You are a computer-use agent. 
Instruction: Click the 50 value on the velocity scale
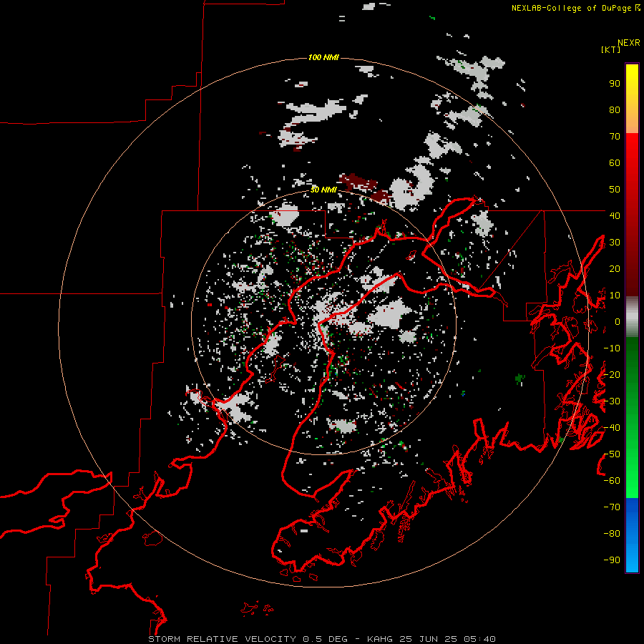click(615, 190)
